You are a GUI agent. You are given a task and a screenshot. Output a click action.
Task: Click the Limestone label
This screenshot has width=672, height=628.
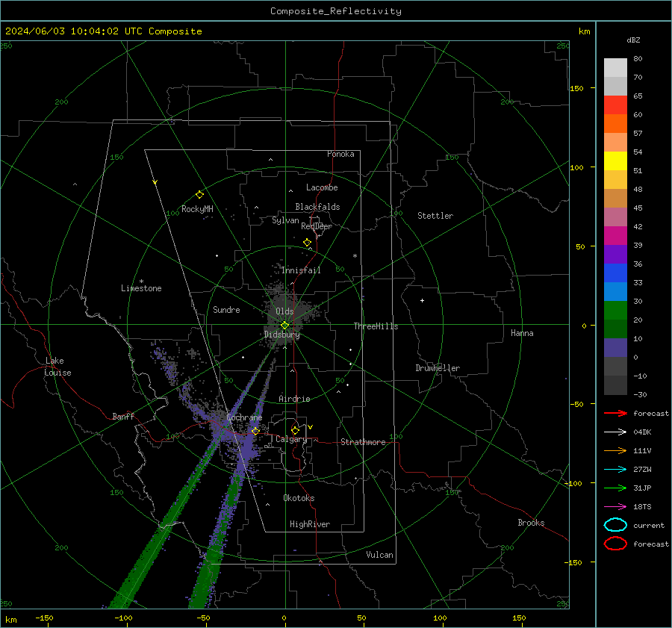coord(141,288)
